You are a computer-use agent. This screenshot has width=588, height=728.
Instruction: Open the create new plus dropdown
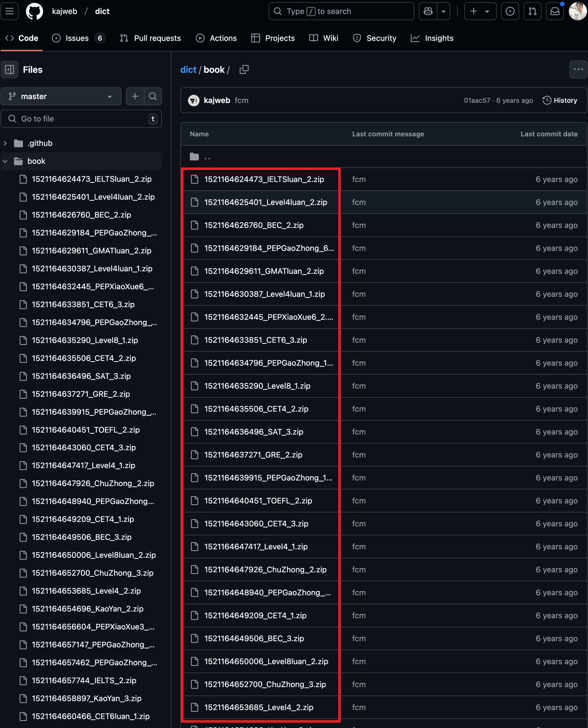pyautogui.click(x=480, y=11)
